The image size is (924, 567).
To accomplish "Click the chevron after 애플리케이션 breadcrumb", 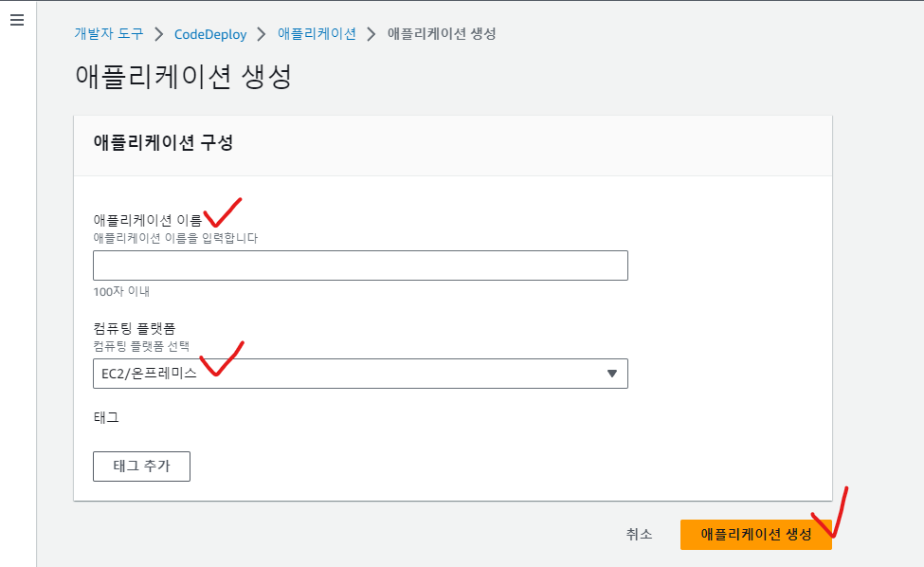I will [371, 34].
